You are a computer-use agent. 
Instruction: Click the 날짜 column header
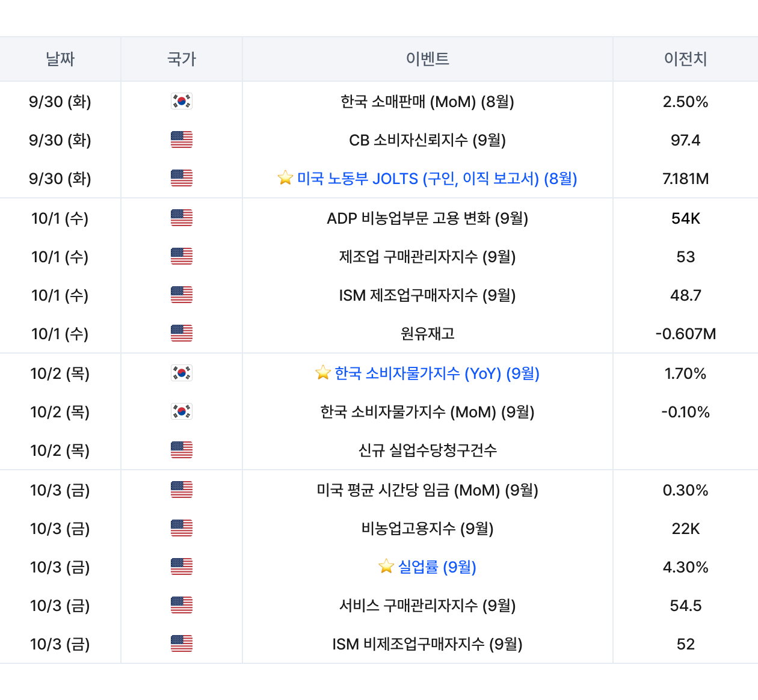[60, 59]
